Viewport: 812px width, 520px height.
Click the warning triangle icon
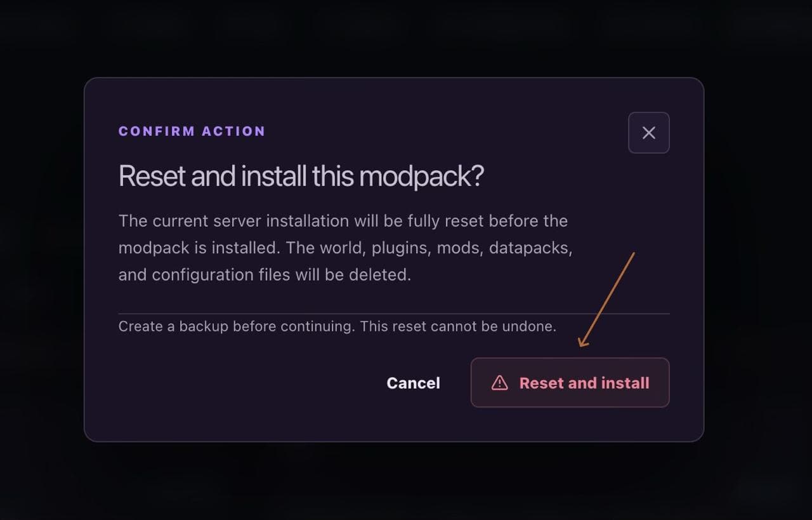[x=500, y=383]
